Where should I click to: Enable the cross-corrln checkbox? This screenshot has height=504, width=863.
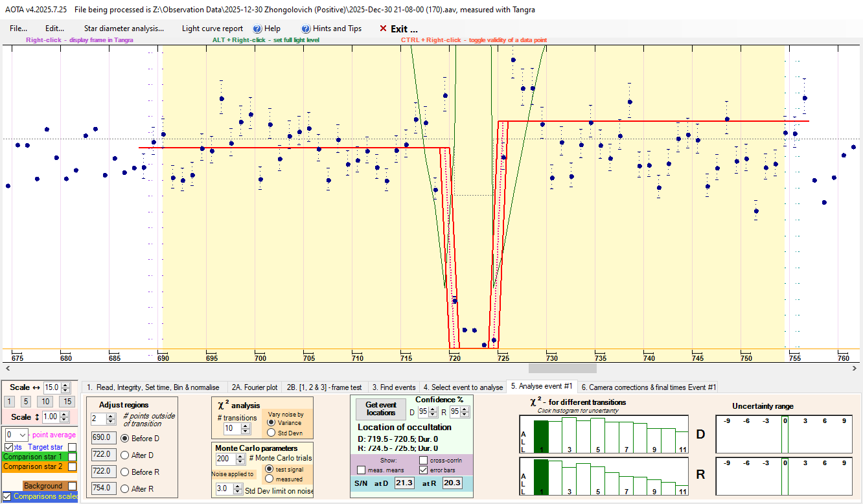tap(423, 460)
